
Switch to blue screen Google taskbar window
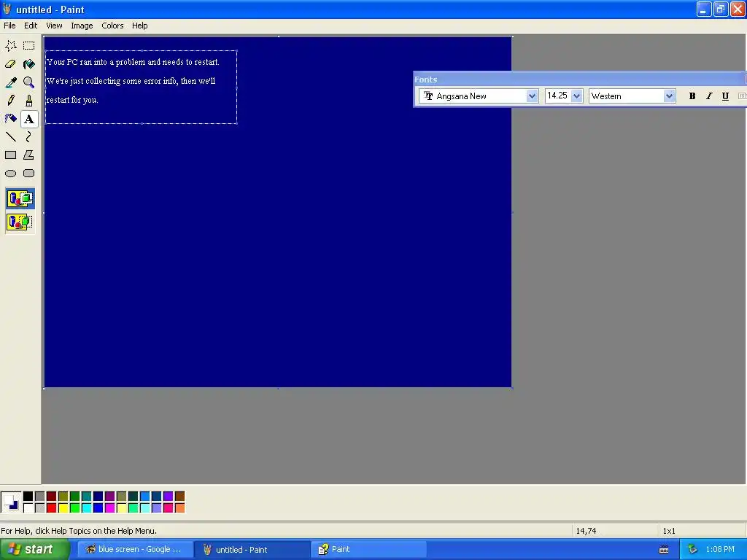coord(135,550)
